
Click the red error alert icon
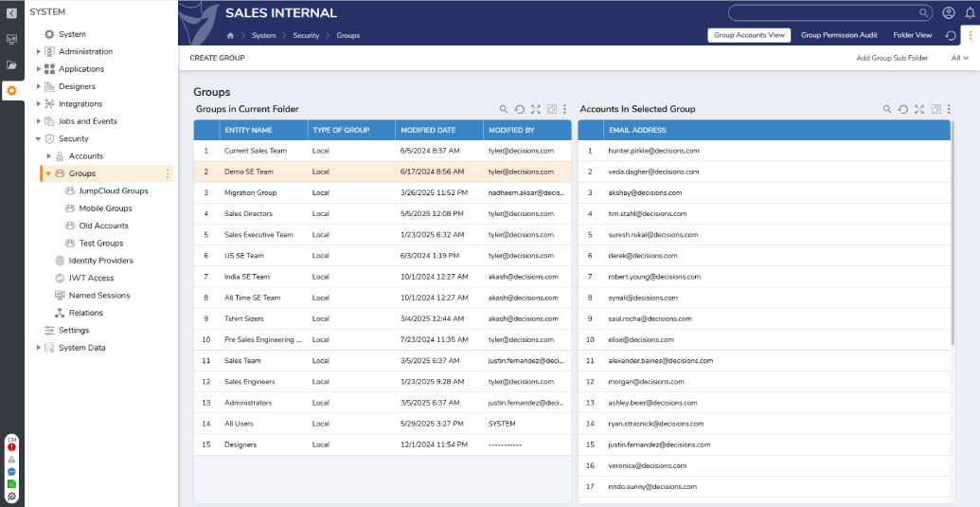[x=11, y=447]
